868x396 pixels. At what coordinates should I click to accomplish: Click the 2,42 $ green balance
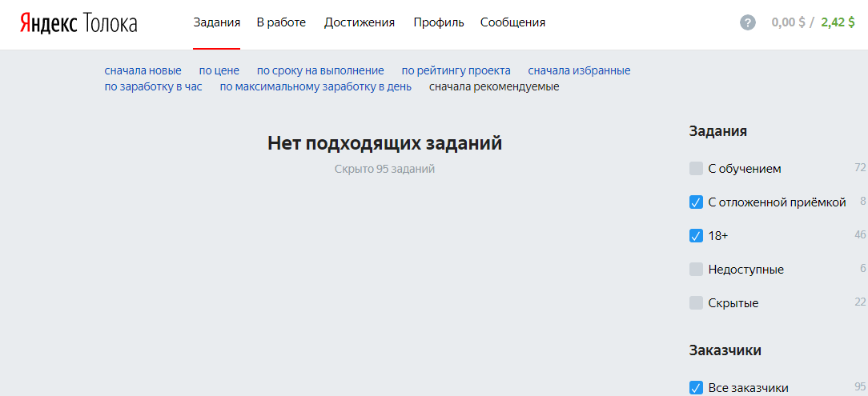pyautogui.click(x=838, y=22)
